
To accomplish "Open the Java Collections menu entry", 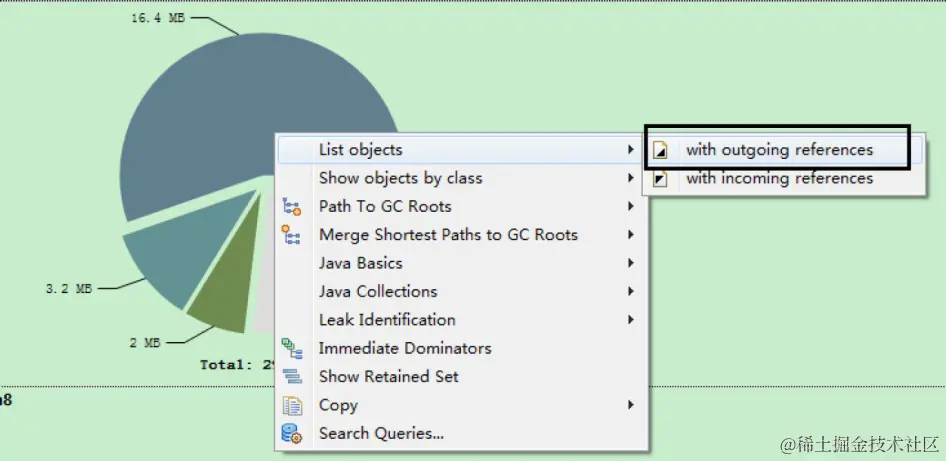I will (459, 291).
